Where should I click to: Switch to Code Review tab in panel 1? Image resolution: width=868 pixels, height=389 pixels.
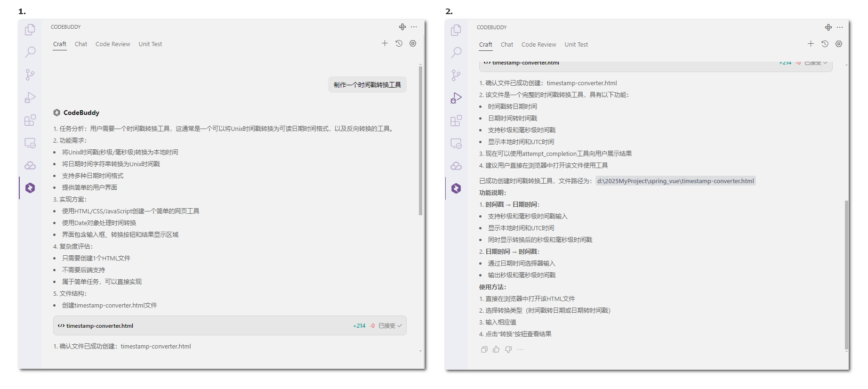coord(113,44)
